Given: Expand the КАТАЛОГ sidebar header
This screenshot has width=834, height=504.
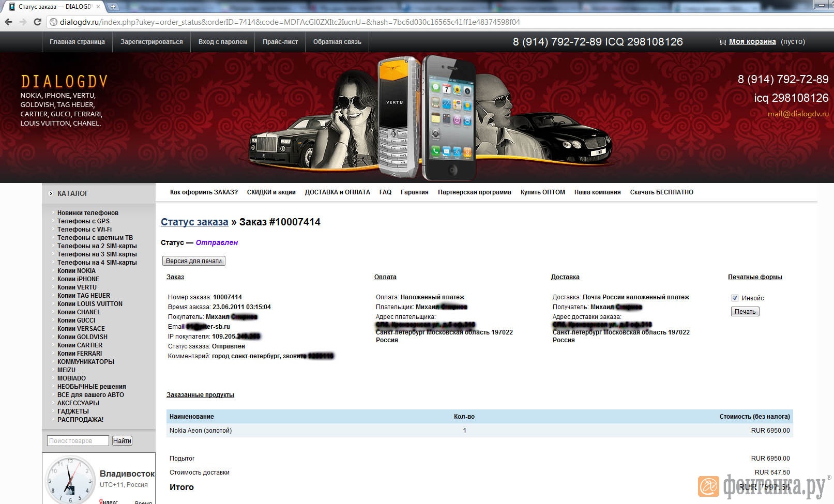Looking at the screenshot, I should (73, 193).
